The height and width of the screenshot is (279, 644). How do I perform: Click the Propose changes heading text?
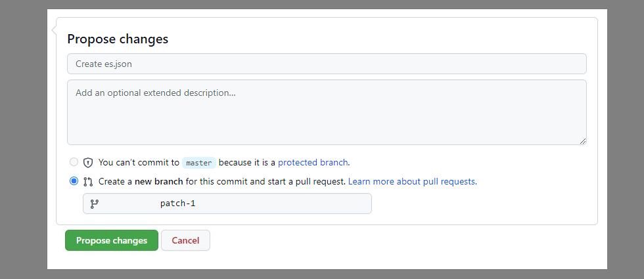(118, 39)
